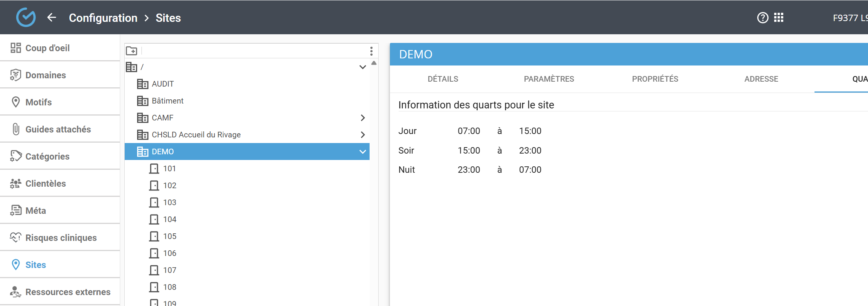Go to Risques cliniques section
Image resolution: width=868 pixels, height=306 pixels.
[x=61, y=238]
